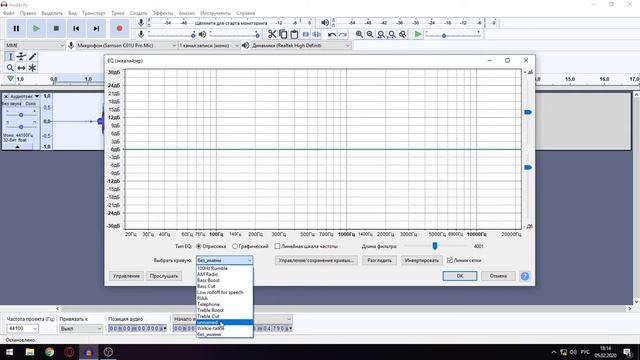Image resolution: width=640 pixels, height=360 pixels.
Task: Choose Treble Cut from the curve list
Action: point(224,316)
